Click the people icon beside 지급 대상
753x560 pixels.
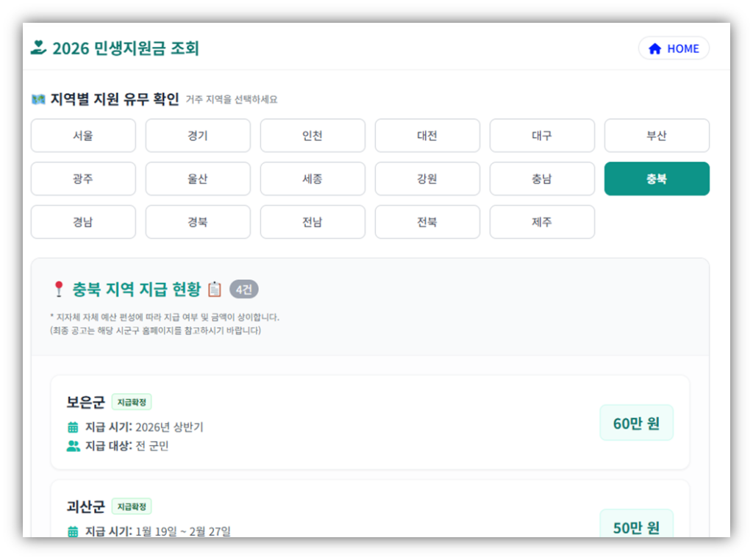tap(73, 446)
